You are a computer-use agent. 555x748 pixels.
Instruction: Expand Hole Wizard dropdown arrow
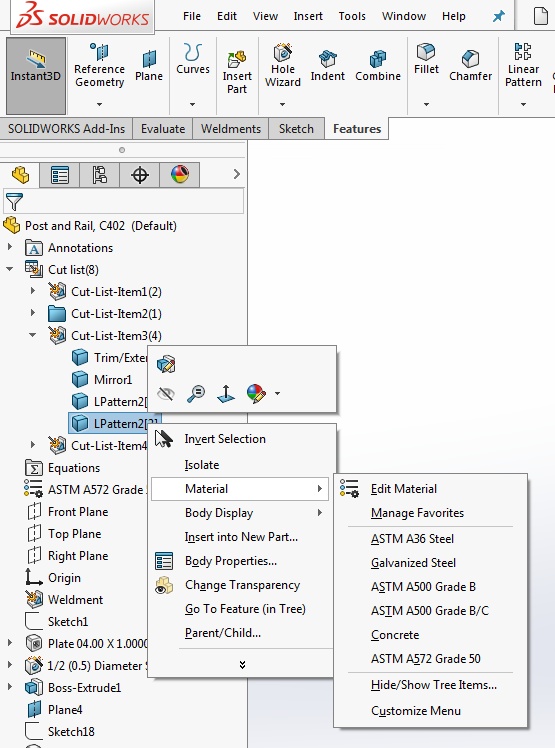283,104
